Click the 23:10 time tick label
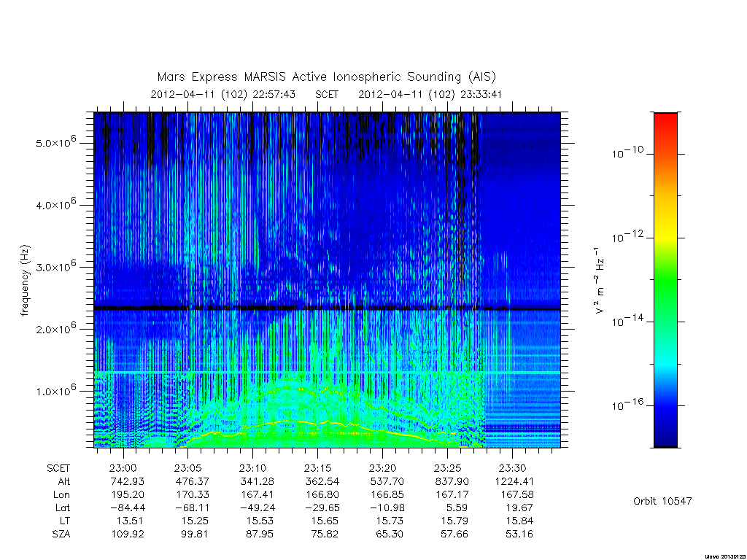The height and width of the screenshot is (560, 747). pyautogui.click(x=252, y=468)
